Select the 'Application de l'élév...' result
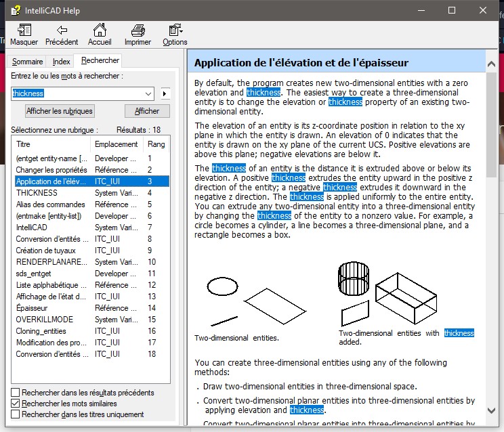The width and height of the screenshot is (504, 432). pyautogui.click(x=92, y=181)
